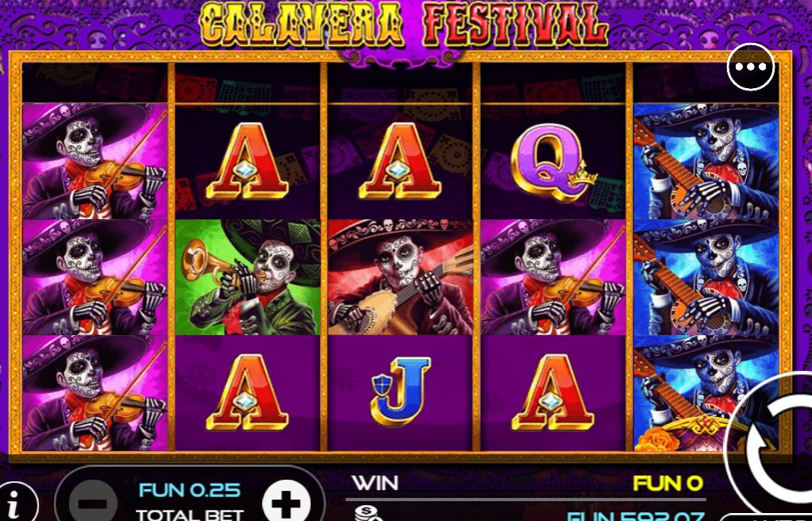The height and width of the screenshot is (521, 812).
Task: Select the A symbol atop second reel
Action: (248, 161)
